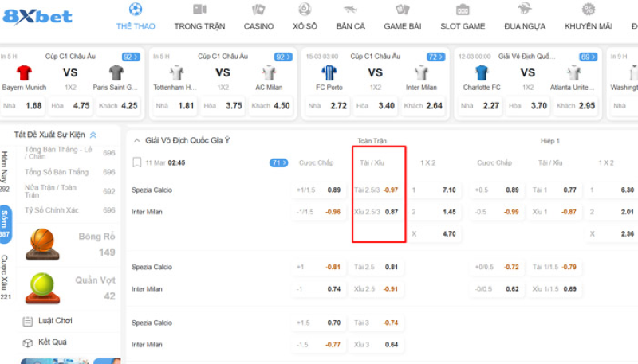638x364 pixels.
Task: Select Xỉu 2.5/3 odds 0.87
Action: 376,212
